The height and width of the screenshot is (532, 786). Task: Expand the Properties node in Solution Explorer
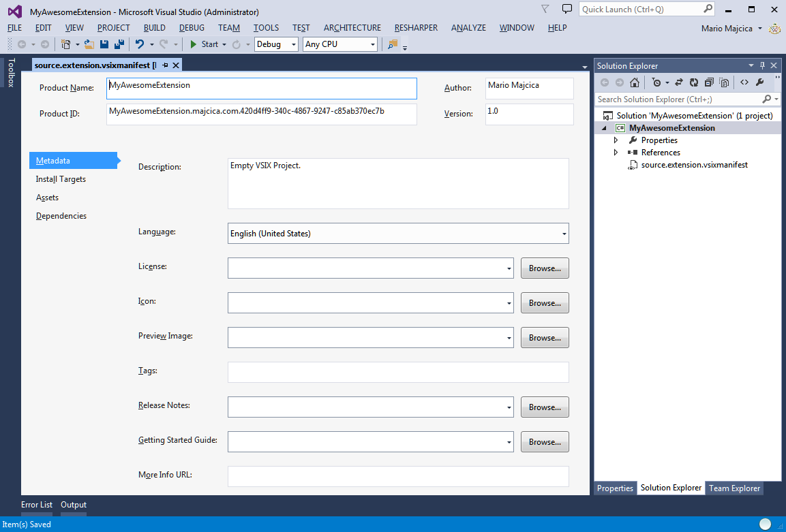616,140
